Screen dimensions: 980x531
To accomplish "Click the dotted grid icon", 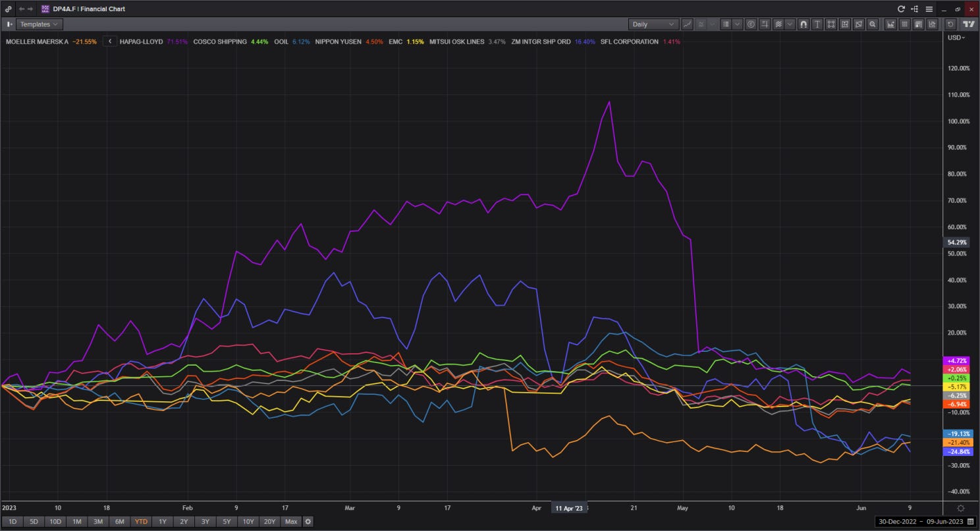I will 905,24.
